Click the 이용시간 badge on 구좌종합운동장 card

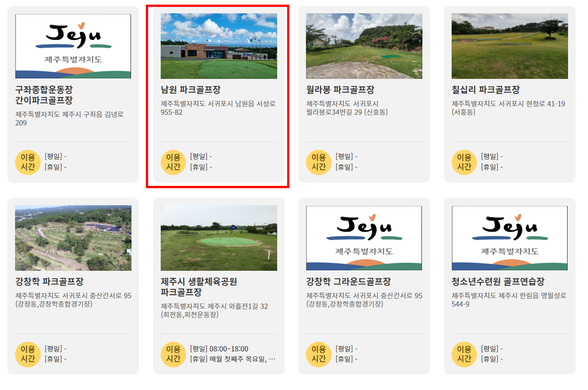(x=28, y=161)
